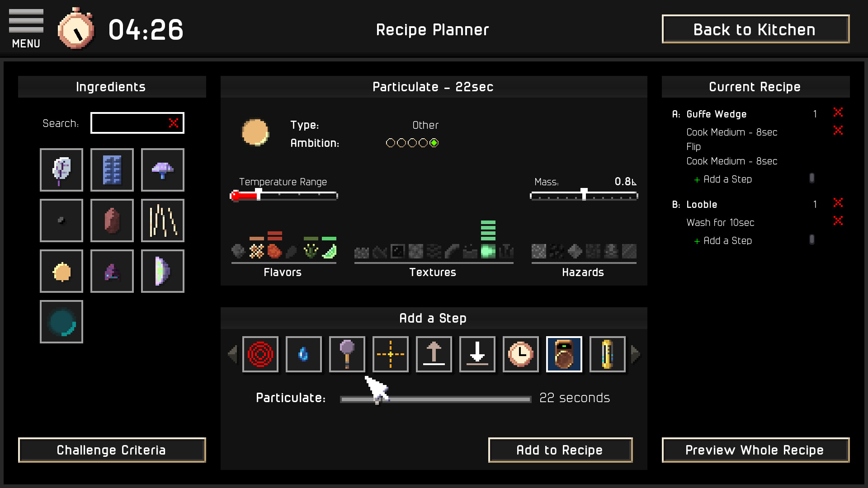Click the Add to Recipe button

click(560, 450)
